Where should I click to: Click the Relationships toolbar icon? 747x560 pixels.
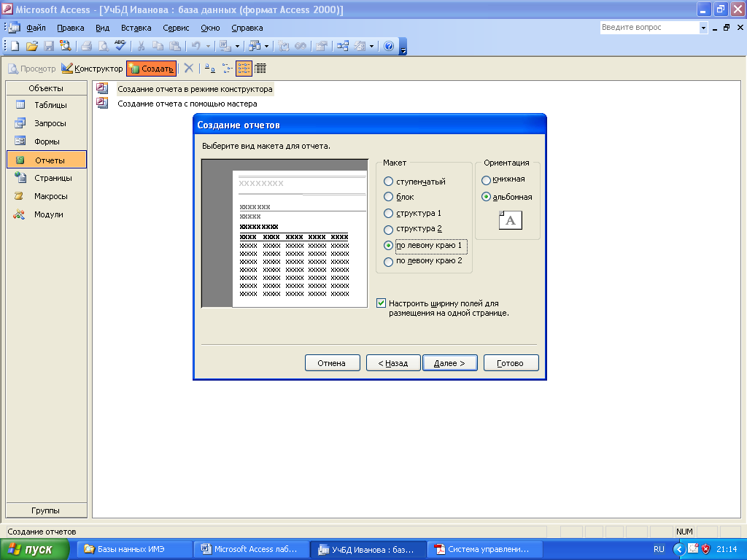tap(343, 46)
